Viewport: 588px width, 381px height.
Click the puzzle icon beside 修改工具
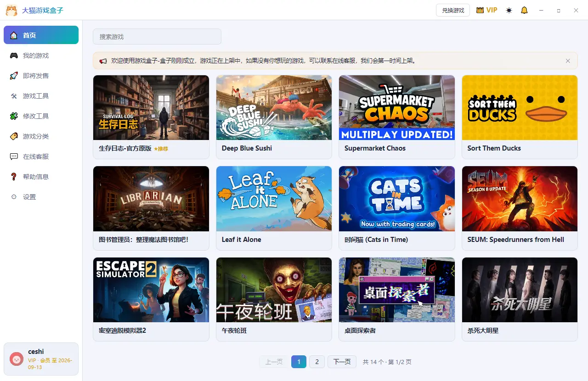pyautogui.click(x=14, y=116)
